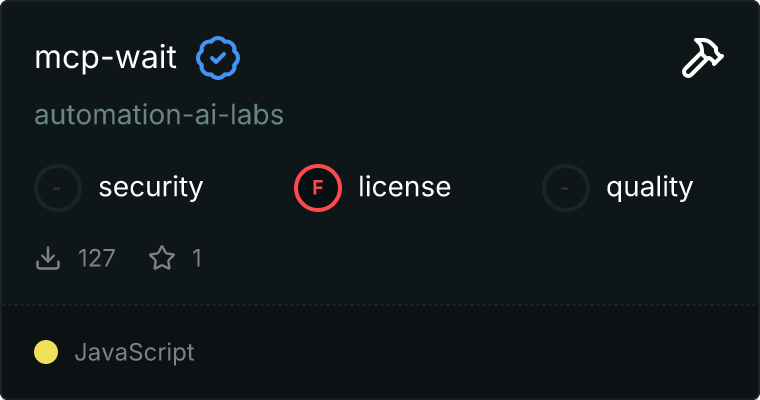The height and width of the screenshot is (400, 760).
Task: Click the license label text
Action: (x=404, y=187)
